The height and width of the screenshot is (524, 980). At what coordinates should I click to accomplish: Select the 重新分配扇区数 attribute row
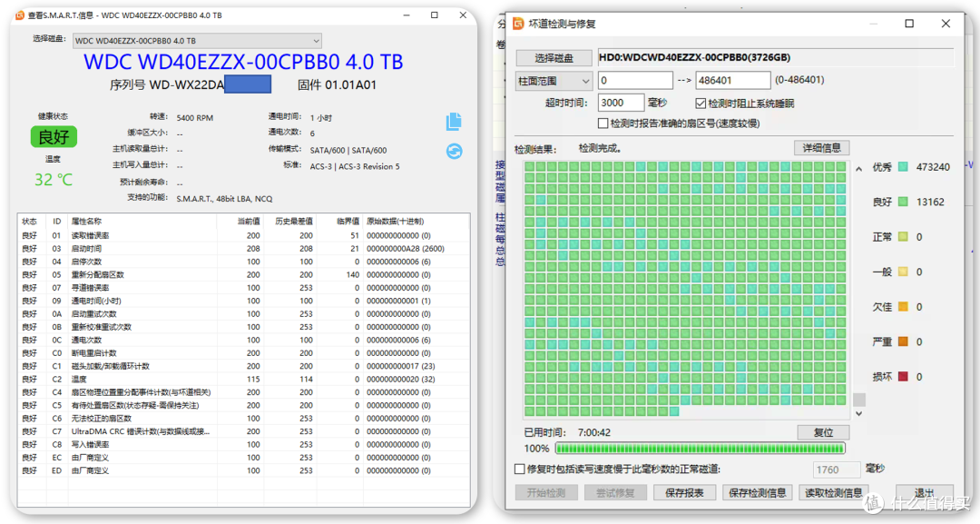tap(244, 274)
